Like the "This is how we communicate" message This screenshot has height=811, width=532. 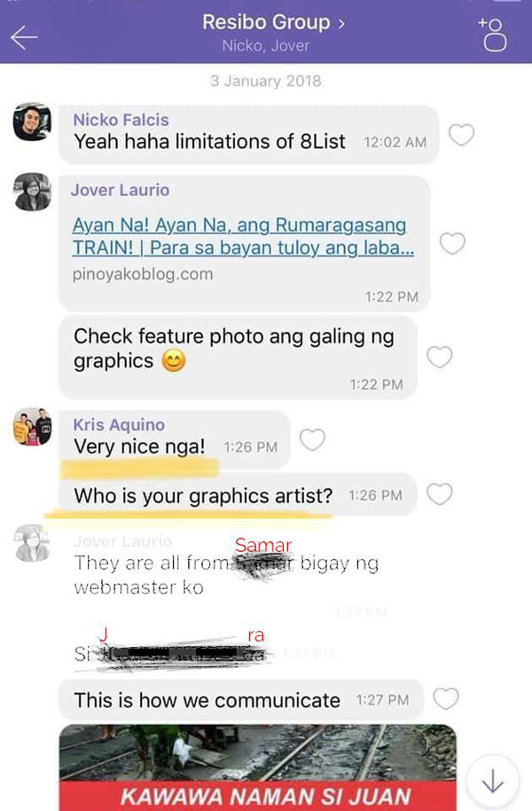446,699
